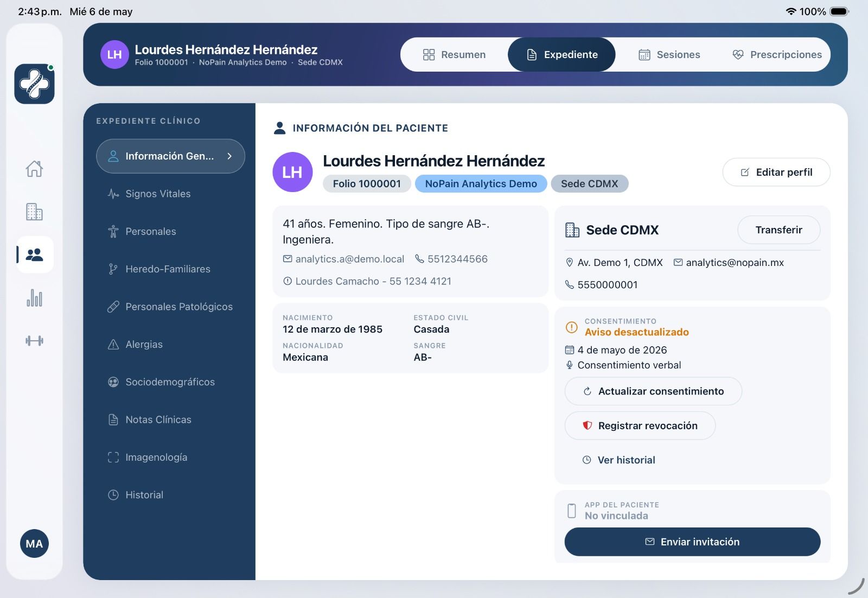Open the MA user avatar
The image size is (868, 598).
click(34, 544)
